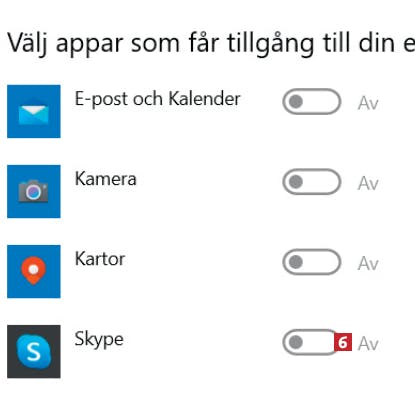Click the Av status beside Kamera
Viewport: 415px width, 398px height.
pyautogui.click(x=368, y=183)
